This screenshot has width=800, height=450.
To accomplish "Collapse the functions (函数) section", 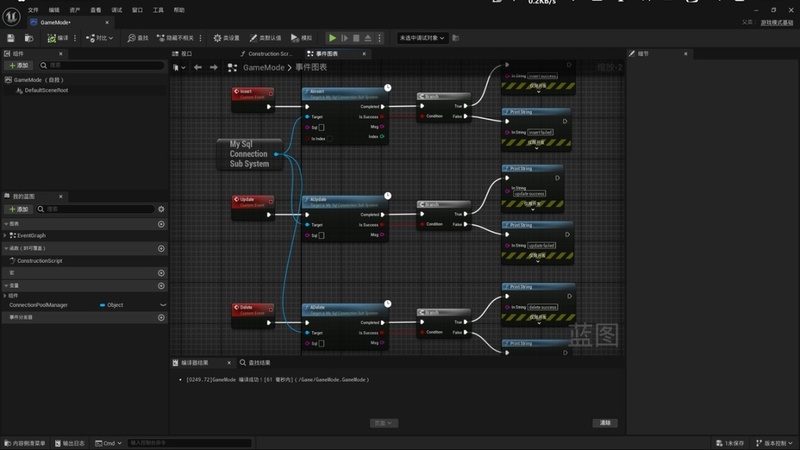I will [x=6, y=248].
